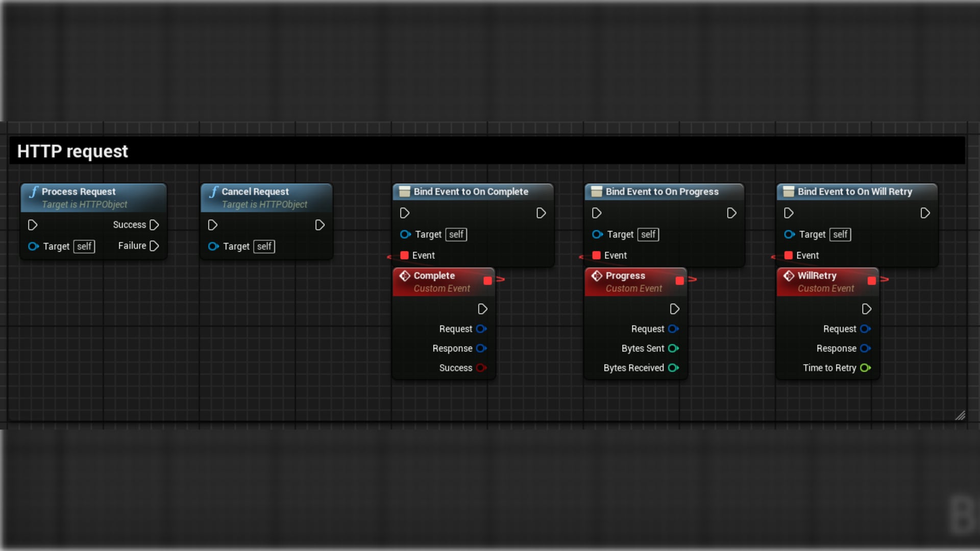Click Bytes Received pin on Progress event
The width and height of the screenshot is (980, 551).
click(x=673, y=368)
